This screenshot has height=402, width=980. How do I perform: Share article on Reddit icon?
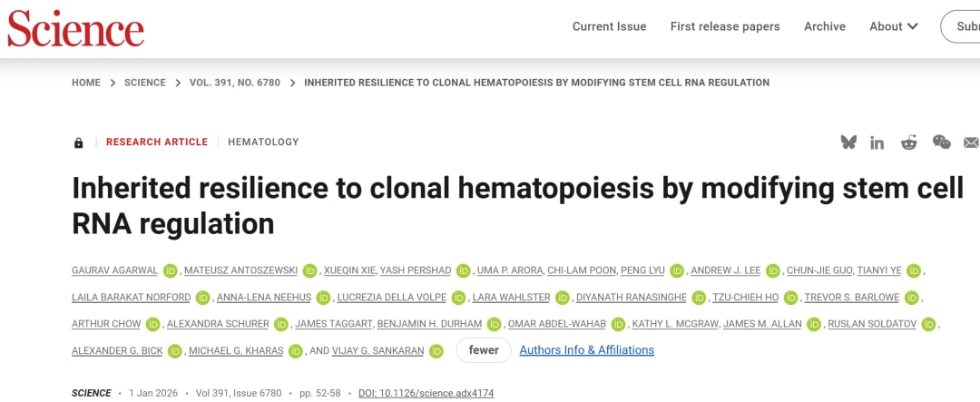[x=909, y=142]
